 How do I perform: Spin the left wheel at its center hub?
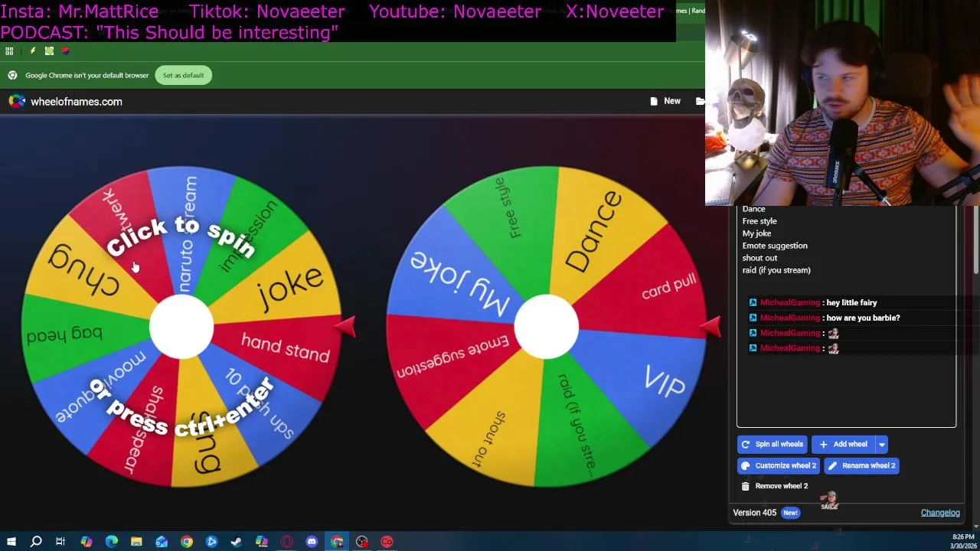pos(181,327)
